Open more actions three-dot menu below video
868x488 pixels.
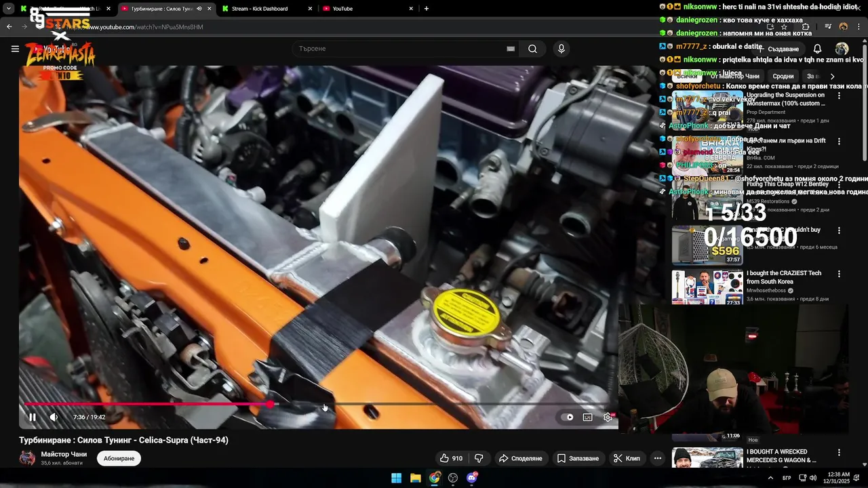click(657, 458)
